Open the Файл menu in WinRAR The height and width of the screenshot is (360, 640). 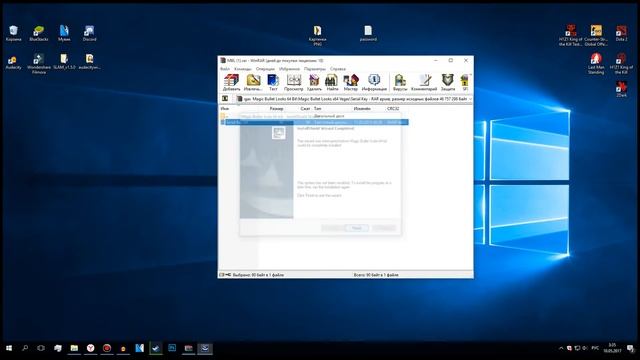(225, 69)
